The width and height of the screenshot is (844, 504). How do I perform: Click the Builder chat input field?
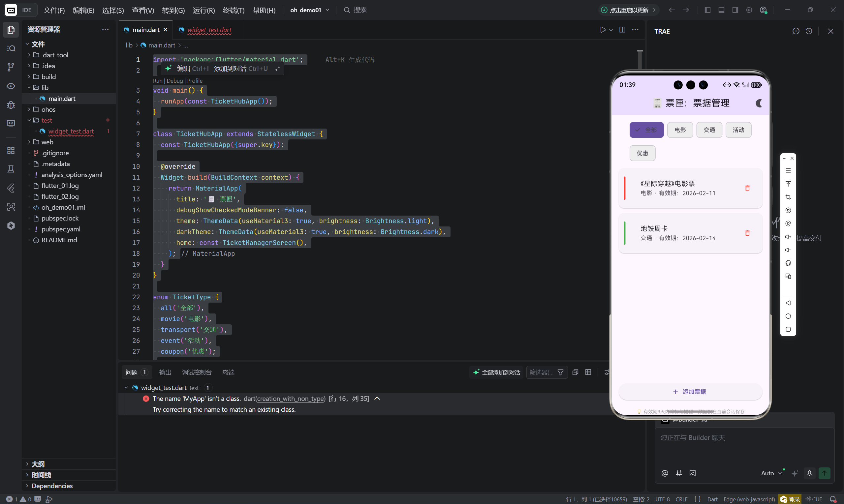point(744,445)
